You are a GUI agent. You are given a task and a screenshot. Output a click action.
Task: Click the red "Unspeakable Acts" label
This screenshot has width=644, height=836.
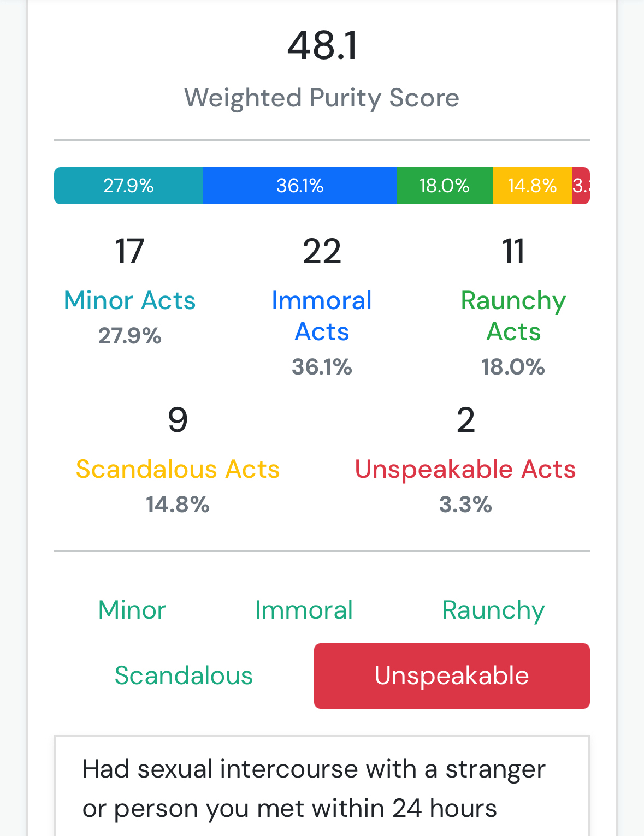pyautogui.click(x=465, y=469)
